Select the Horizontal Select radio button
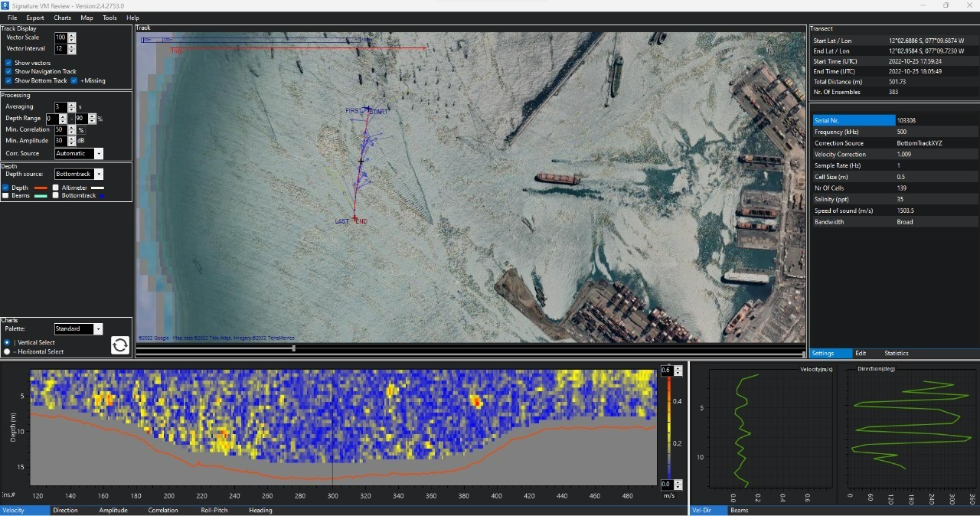 [x=8, y=351]
